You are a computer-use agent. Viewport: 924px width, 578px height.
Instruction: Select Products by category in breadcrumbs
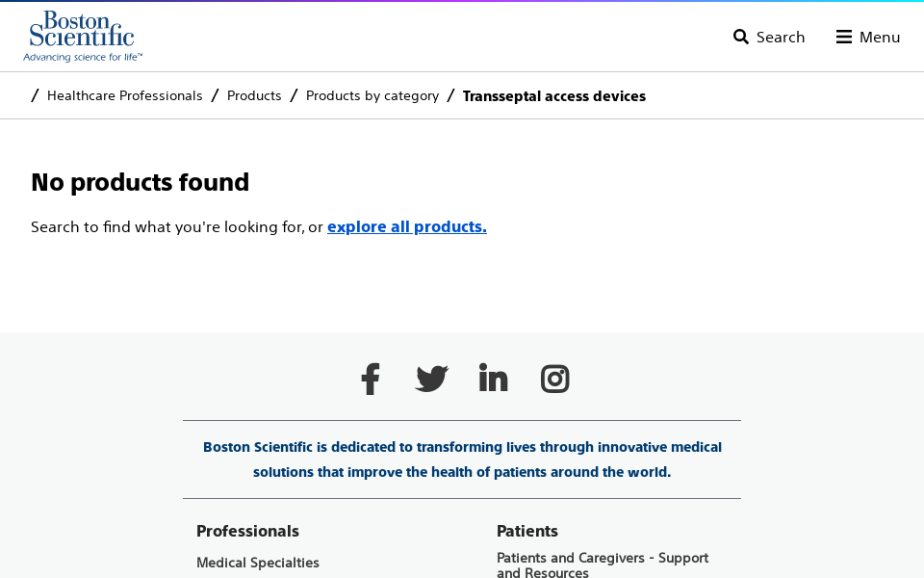pyautogui.click(x=372, y=95)
